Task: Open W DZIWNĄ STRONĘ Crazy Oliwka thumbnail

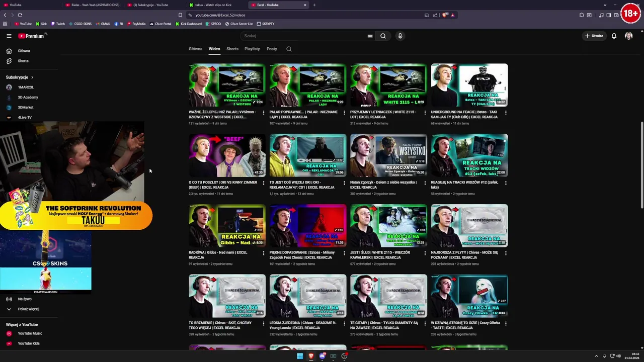Action: point(469,296)
